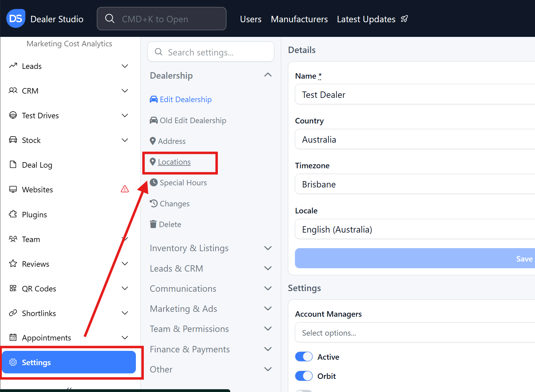Expand the Inventory & Listings group

[x=268, y=248]
